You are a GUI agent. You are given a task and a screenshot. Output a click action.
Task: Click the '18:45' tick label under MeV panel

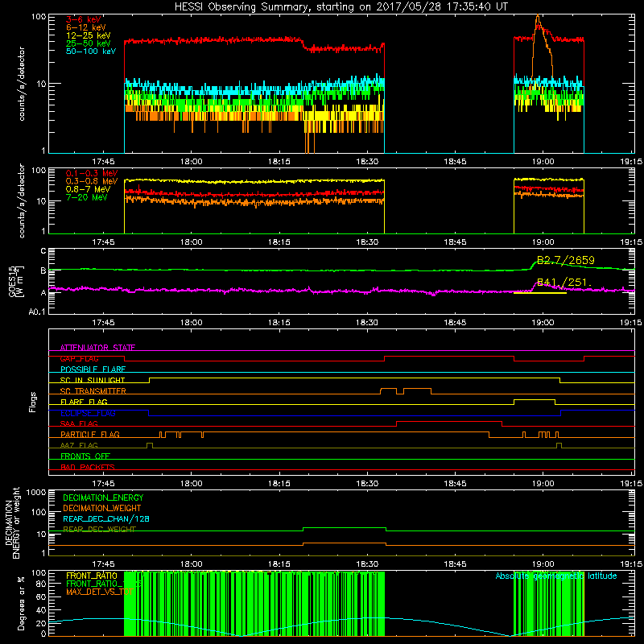click(x=455, y=242)
